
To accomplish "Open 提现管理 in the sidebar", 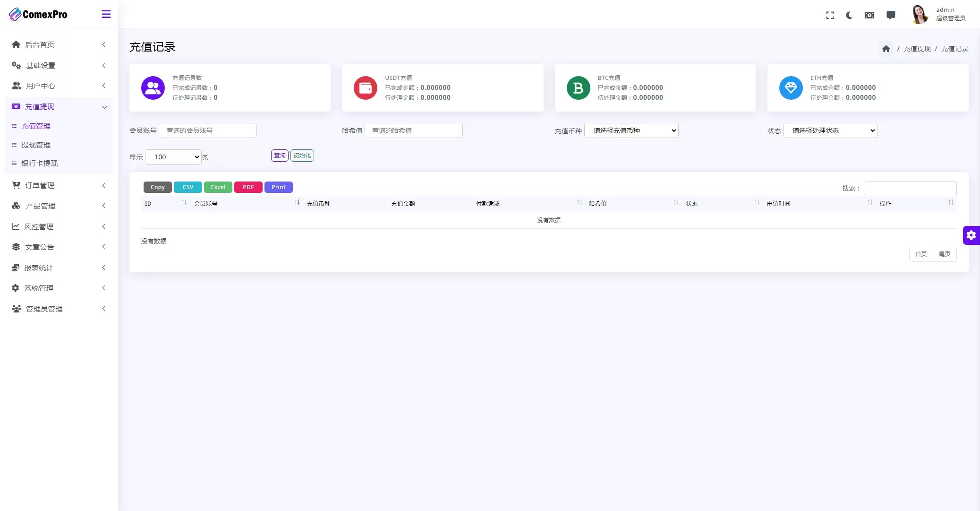I will click(x=36, y=145).
